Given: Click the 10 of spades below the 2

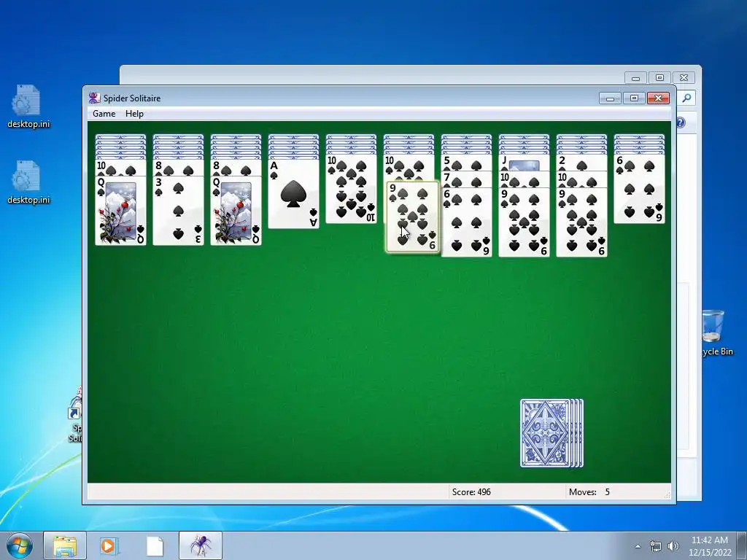Looking at the screenshot, I should (x=581, y=179).
